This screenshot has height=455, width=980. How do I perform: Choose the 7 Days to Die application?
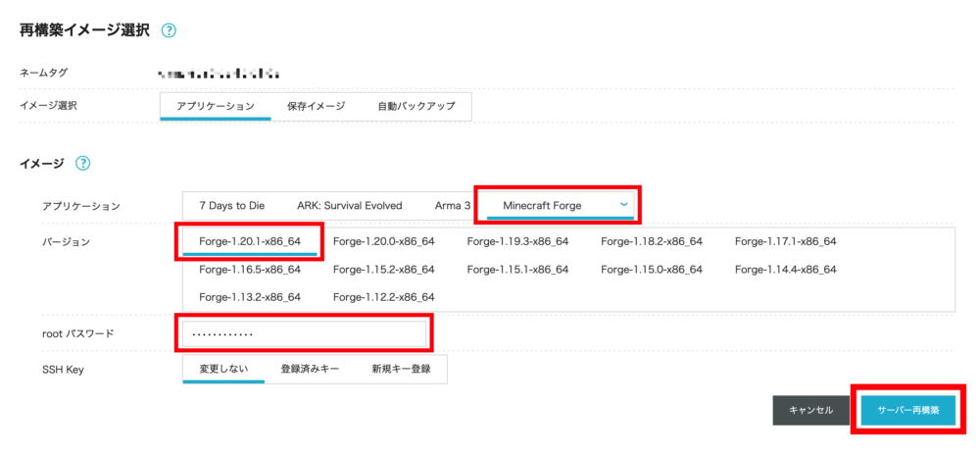232,205
